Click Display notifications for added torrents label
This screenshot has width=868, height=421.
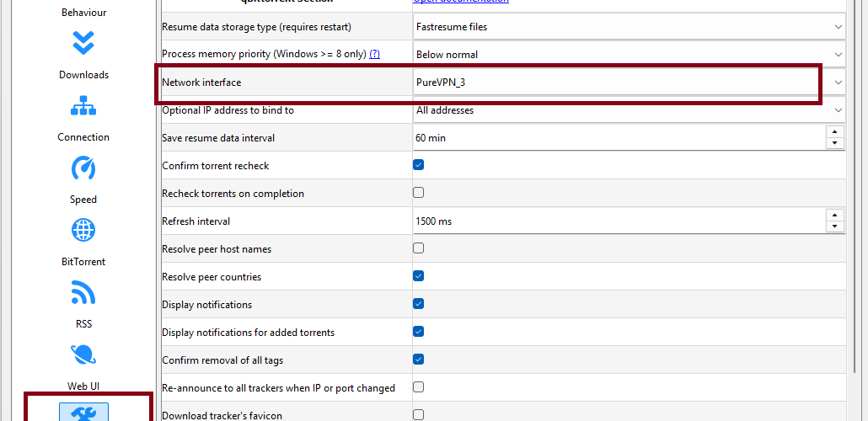(249, 333)
